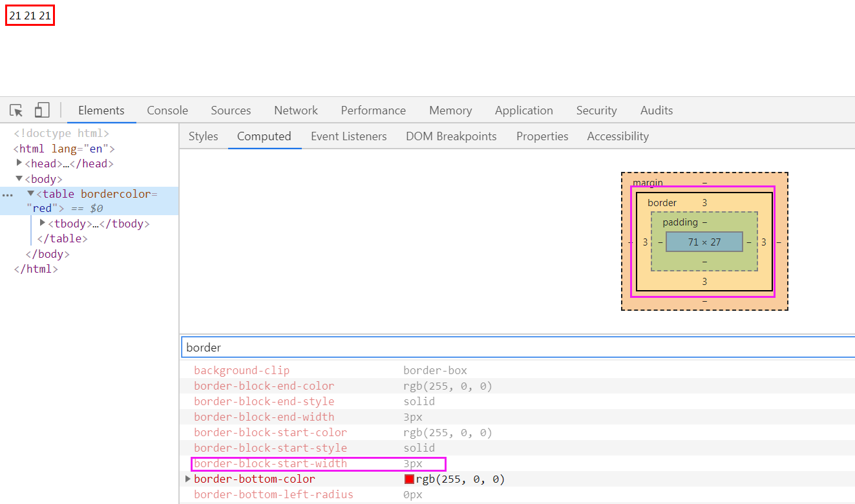The image size is (855, 504).
Task: Click the rgb value text of border-bottom-color
Action: tap(460, 479)
